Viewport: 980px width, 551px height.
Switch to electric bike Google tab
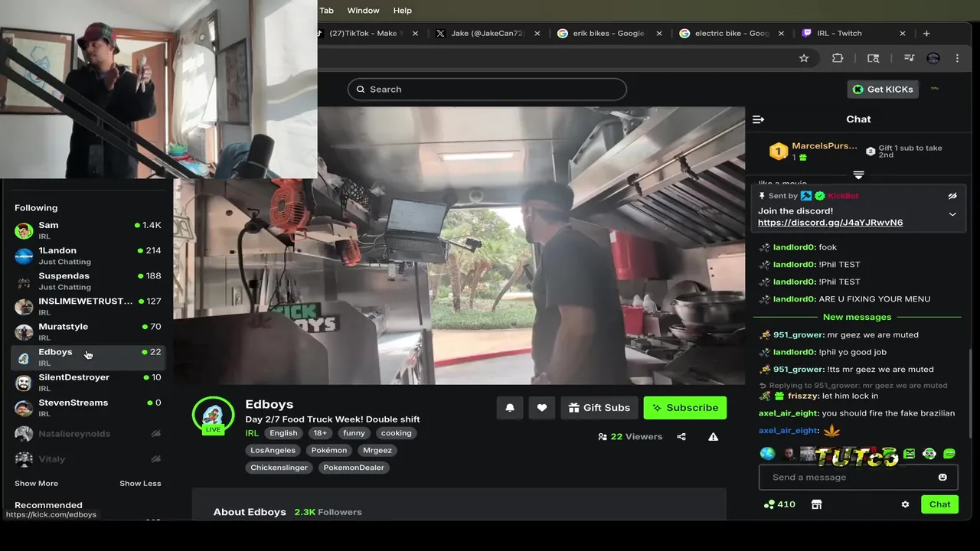731,34
